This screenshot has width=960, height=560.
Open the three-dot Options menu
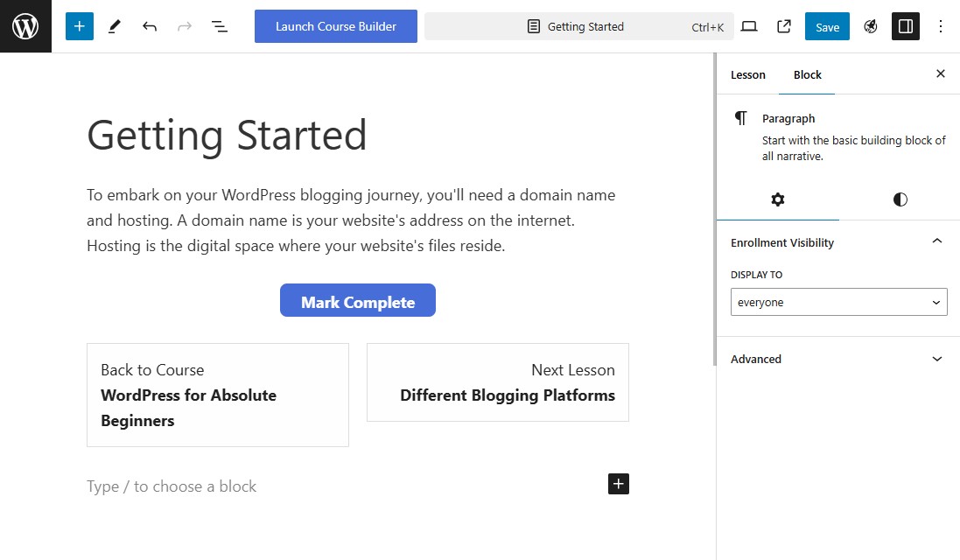(x=941, y=26)
